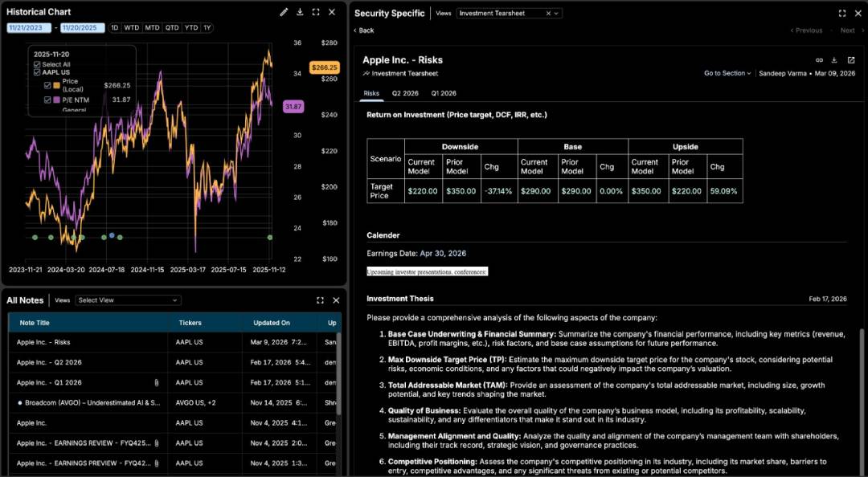Viewport: 868px width, 477px height.
Task: Click the orange $266.25 price label on the axis
Action: coord(325,67)
